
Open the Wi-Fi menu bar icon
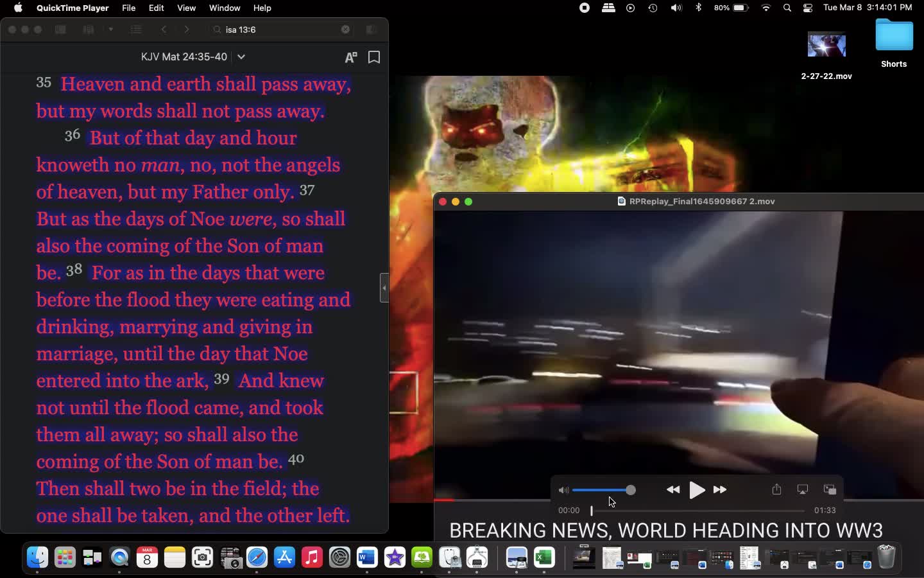pyautogui.click(x=766, y=8)
